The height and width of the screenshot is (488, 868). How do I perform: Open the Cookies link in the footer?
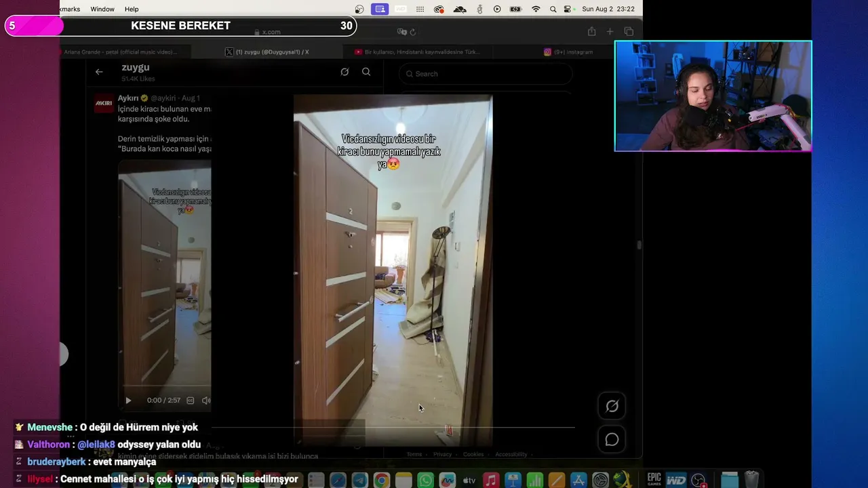473,454
